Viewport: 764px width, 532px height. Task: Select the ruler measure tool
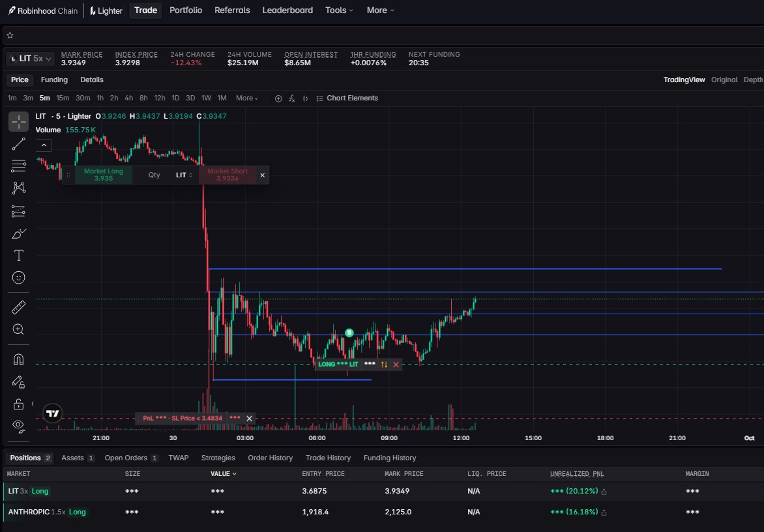tap(18, 308)
